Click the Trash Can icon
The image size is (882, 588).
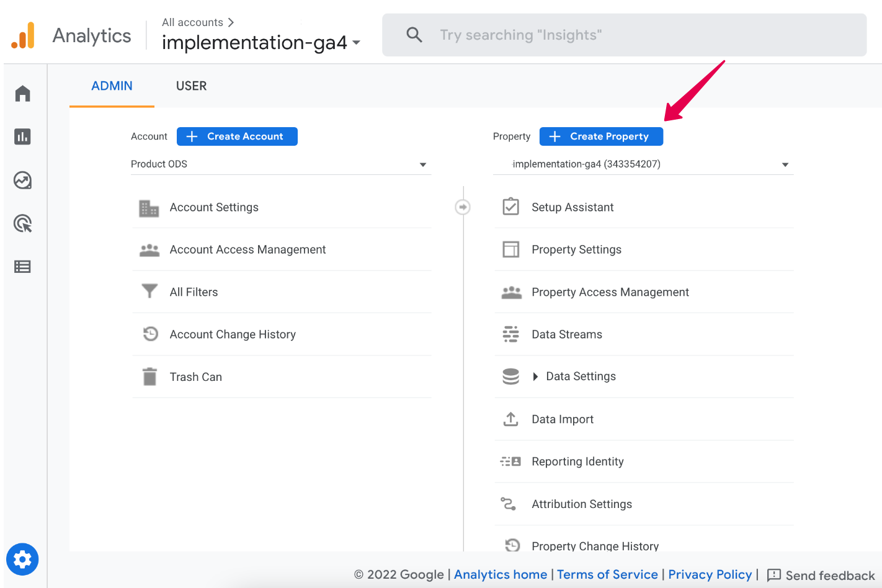[x=149, y=376]
